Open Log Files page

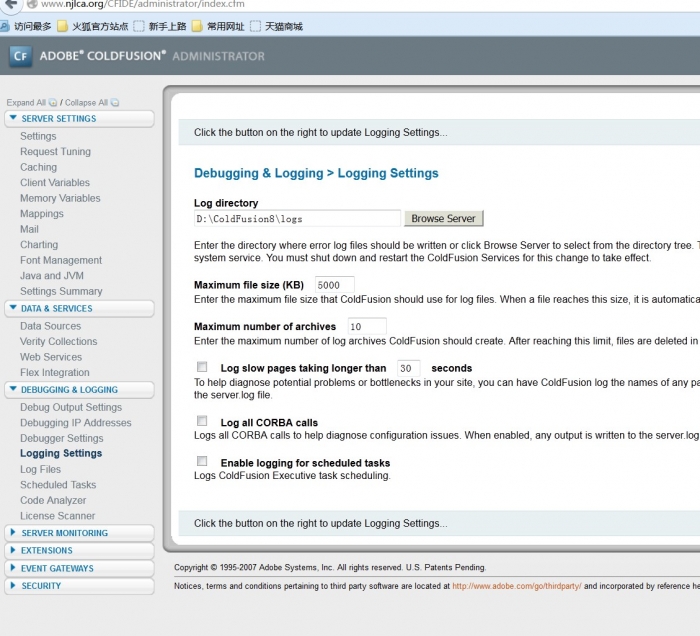click(x=40, y=470)
